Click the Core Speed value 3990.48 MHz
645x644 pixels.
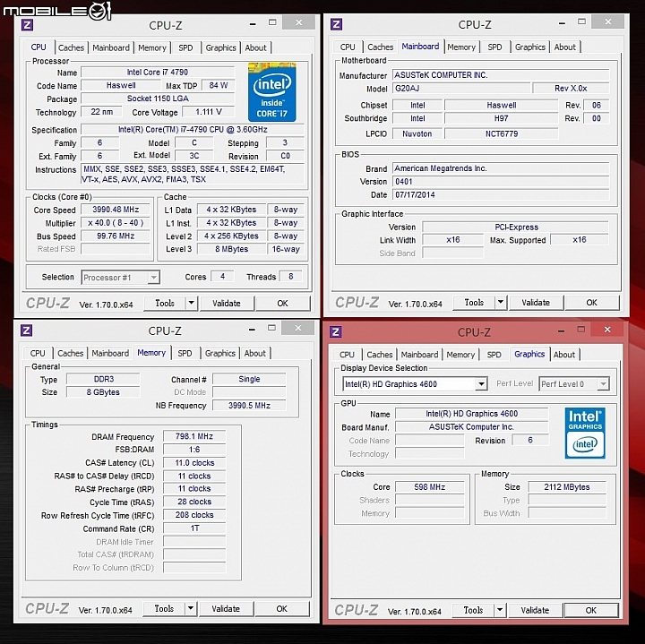pyautogui.click(x=116, y=210)
